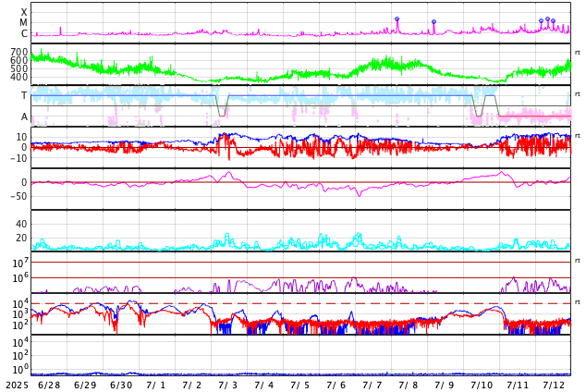The width and height of the screenshot is (586, 392).
Task: Click the 40 axis value
Action: (21, 225)
